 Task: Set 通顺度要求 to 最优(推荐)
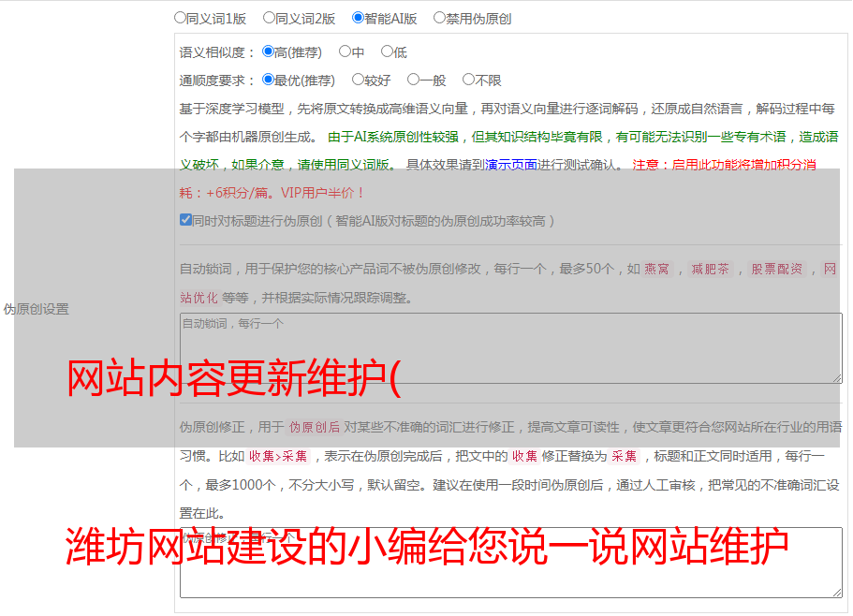click(x=268, y=80)
